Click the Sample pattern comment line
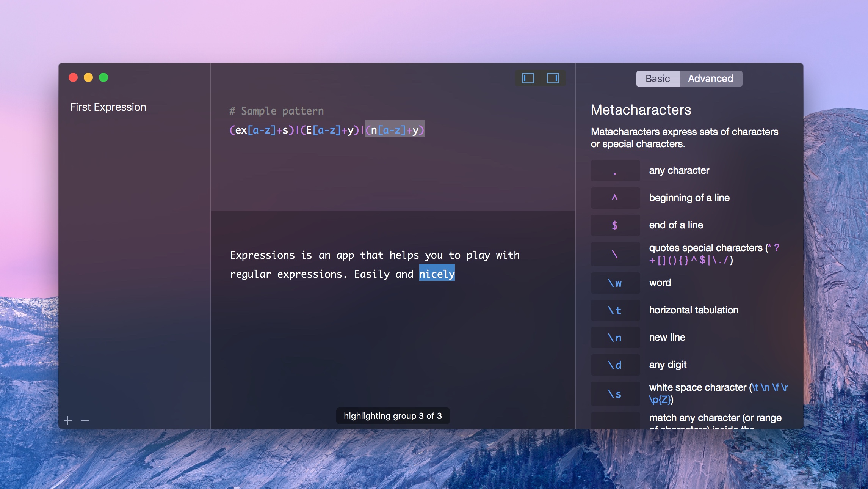 click(277, 111)
